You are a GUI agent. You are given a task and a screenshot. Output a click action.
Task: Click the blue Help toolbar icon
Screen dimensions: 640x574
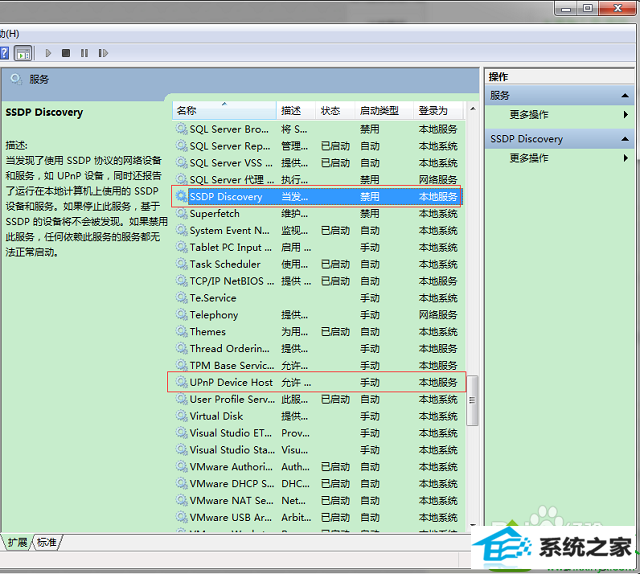pyautogui.click(x=4, y=53)
